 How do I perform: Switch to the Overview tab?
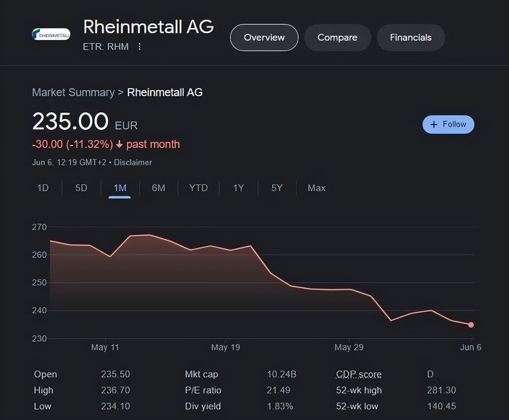point(264,37)
